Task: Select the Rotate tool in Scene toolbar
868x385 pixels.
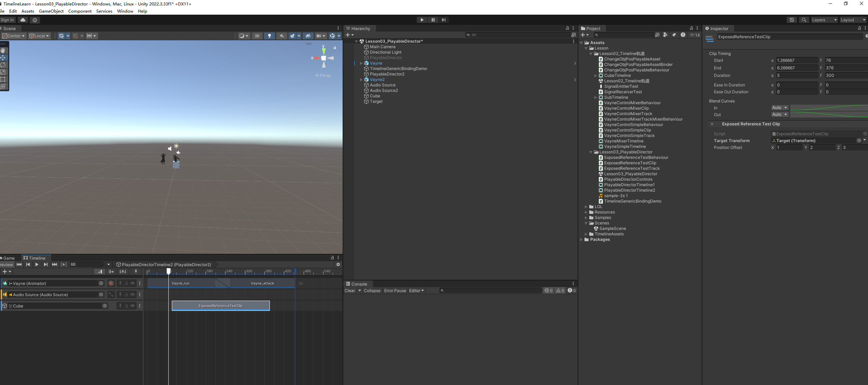Action: pyautogui.click(x=3, y=65)
